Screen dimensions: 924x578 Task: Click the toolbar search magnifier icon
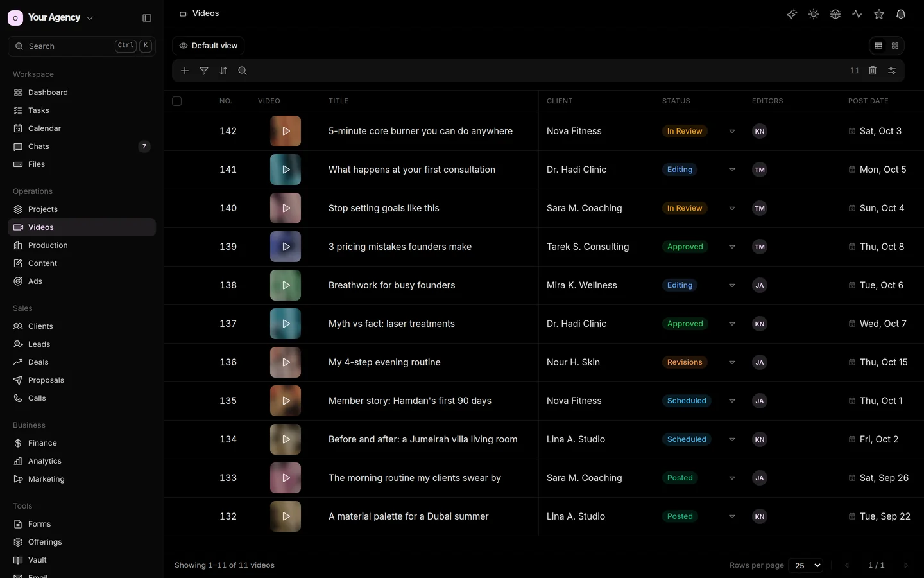(243, 71)
